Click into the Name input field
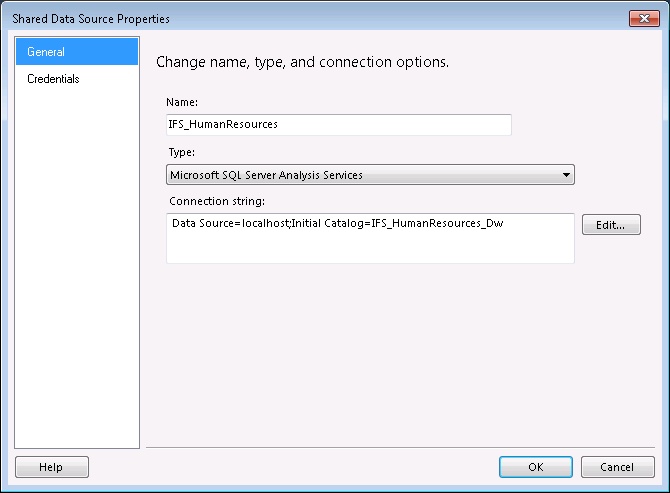 [338, 125]
